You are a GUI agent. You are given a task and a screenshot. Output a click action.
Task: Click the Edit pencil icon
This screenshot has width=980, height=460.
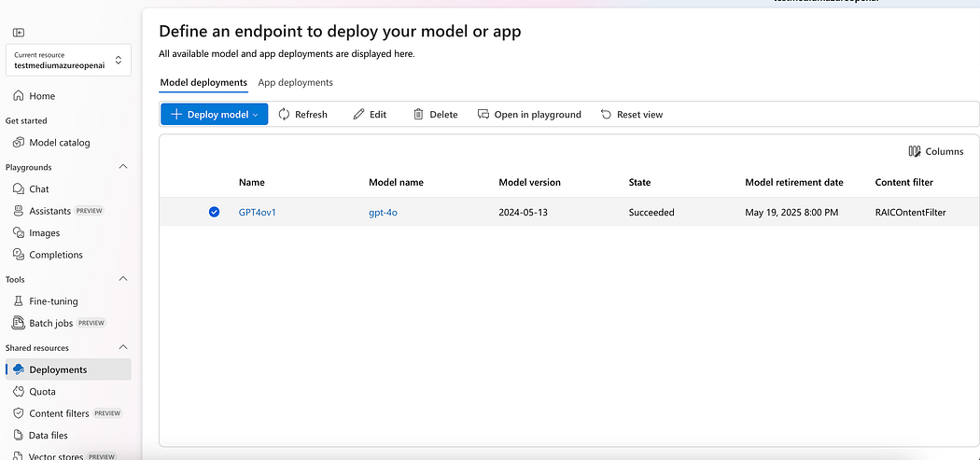(x=358, y=115)
